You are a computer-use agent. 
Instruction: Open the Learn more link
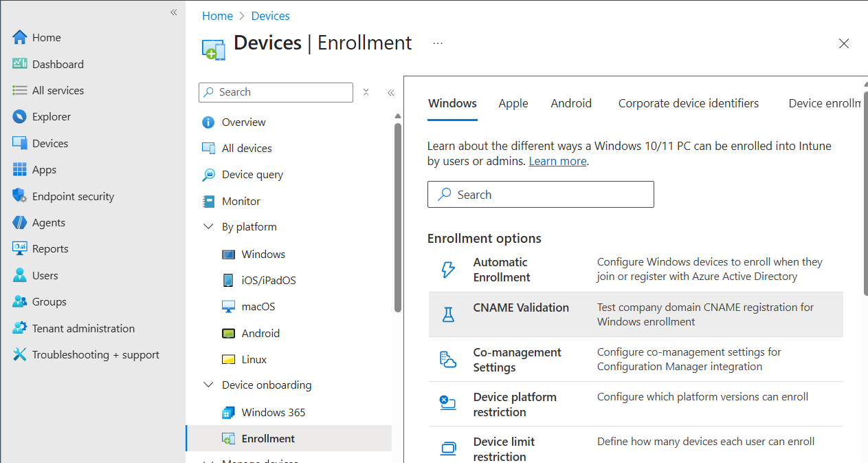point(557,161)
